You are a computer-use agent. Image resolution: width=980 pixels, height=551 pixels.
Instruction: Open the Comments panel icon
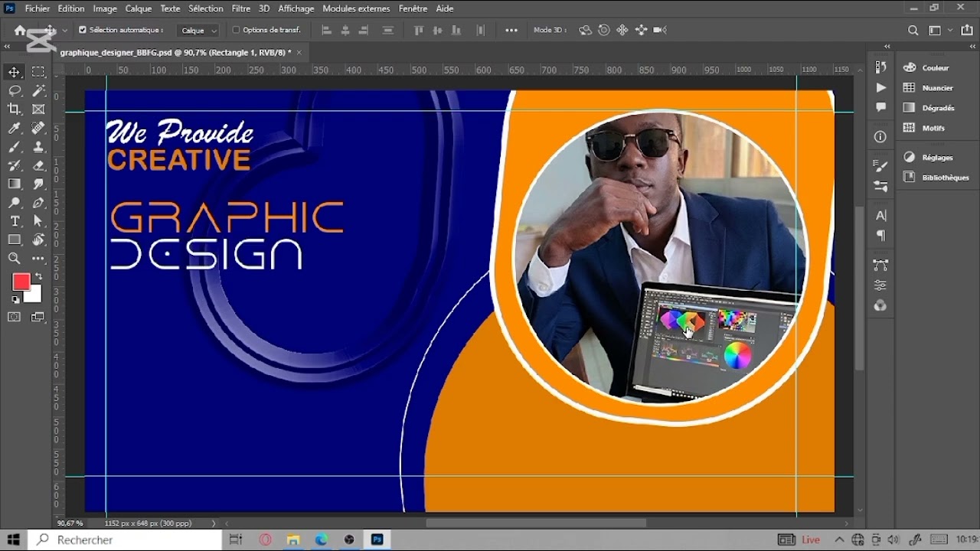click(881, 108)
